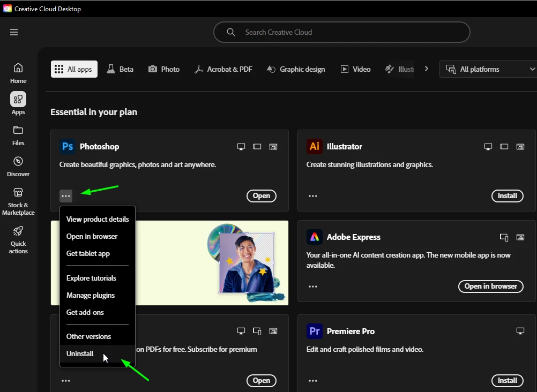
Task: Switch to the Video tab
Action: point(355,69)
